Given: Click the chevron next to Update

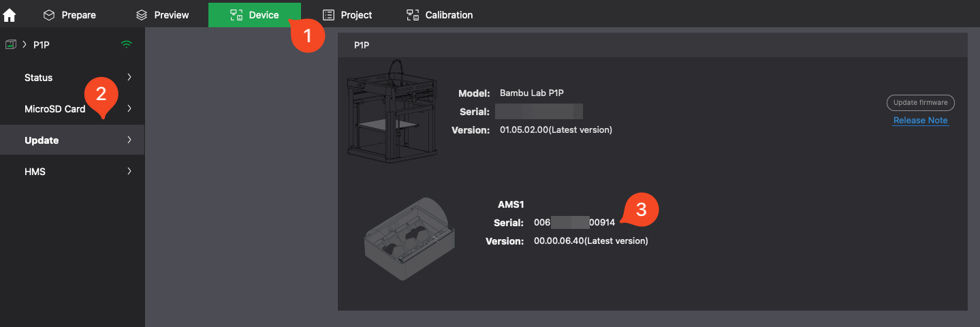Looking at the screenshot, I should coord(129,140).
